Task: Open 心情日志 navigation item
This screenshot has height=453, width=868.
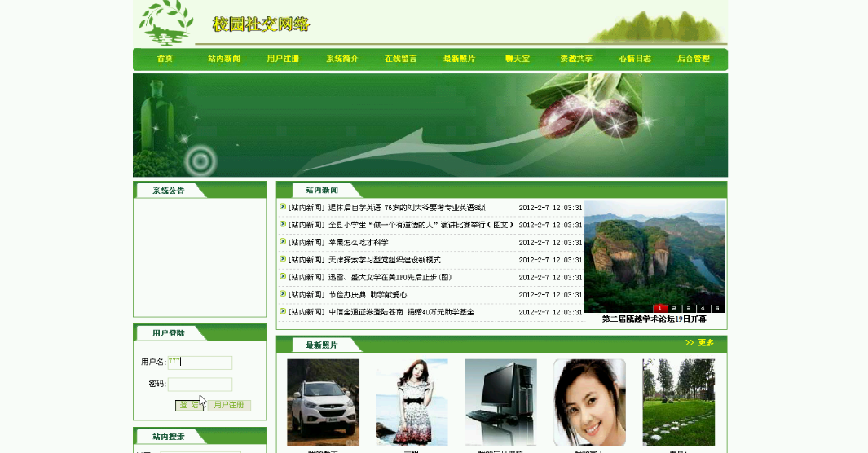Action: pos(634,59)
